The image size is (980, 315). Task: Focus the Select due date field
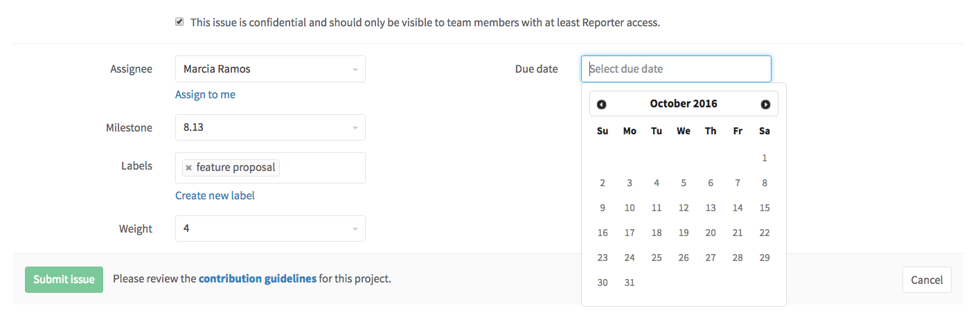point(676,69)
